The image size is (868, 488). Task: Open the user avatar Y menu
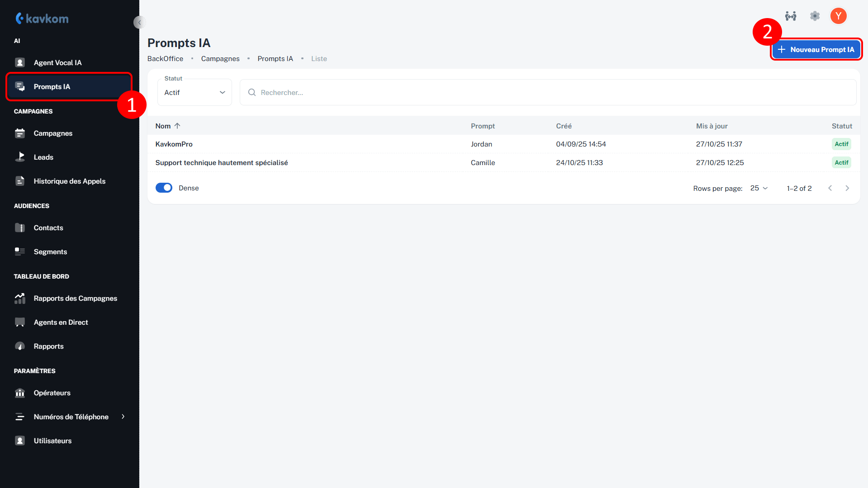click(838, 16)
